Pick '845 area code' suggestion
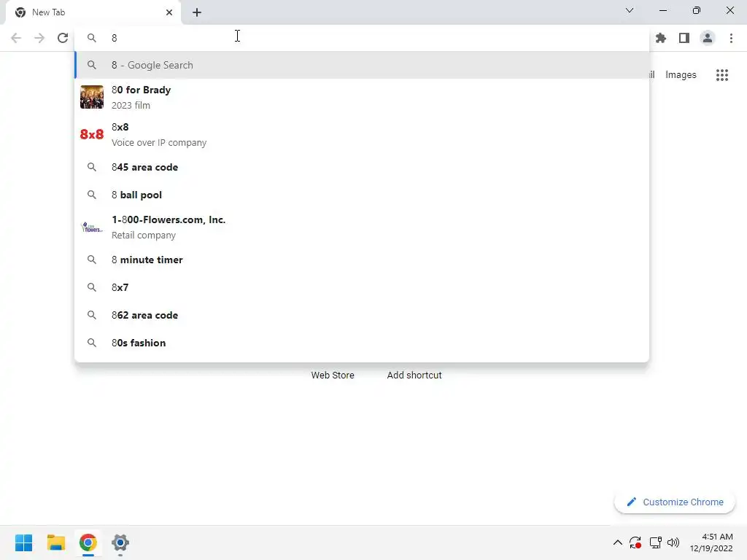This screenshot has width=747, height=560. 362,167
